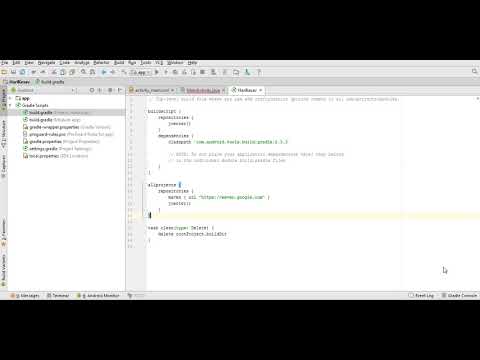Click the Run app play icon

(157, 72)
